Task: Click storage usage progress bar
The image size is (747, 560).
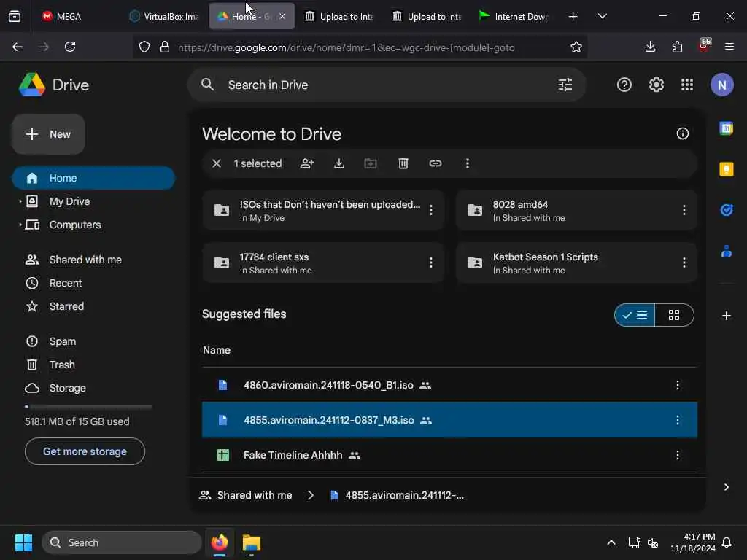Action: [88, 407]
